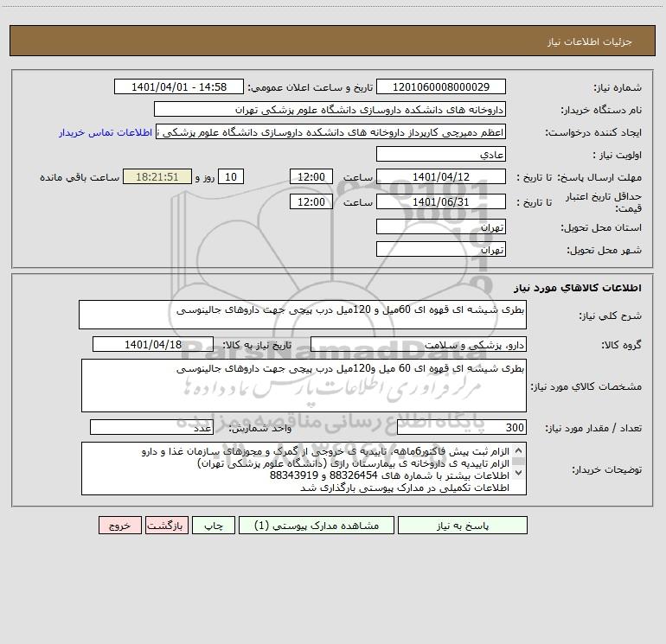Click the مشخصات کالای مورد نیاز label
This screenshot has height=644, width=666.
point(586,386)
